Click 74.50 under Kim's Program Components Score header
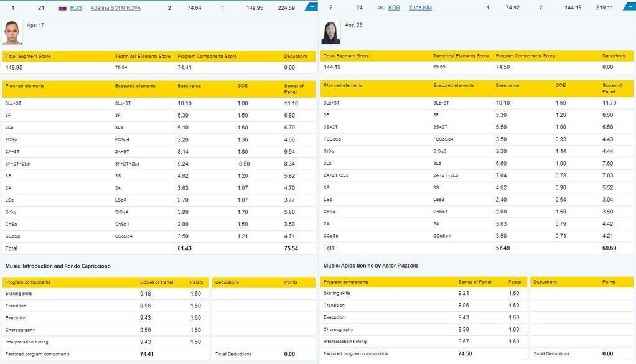This screenshot has width=636, height=364. (x=503, y=67)
